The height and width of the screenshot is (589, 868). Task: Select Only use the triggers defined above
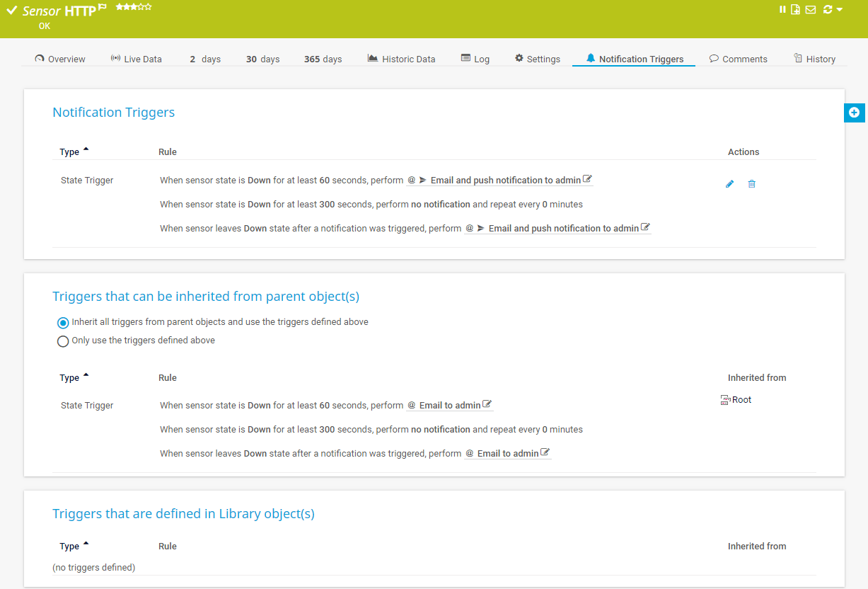(x=63, y=341)
